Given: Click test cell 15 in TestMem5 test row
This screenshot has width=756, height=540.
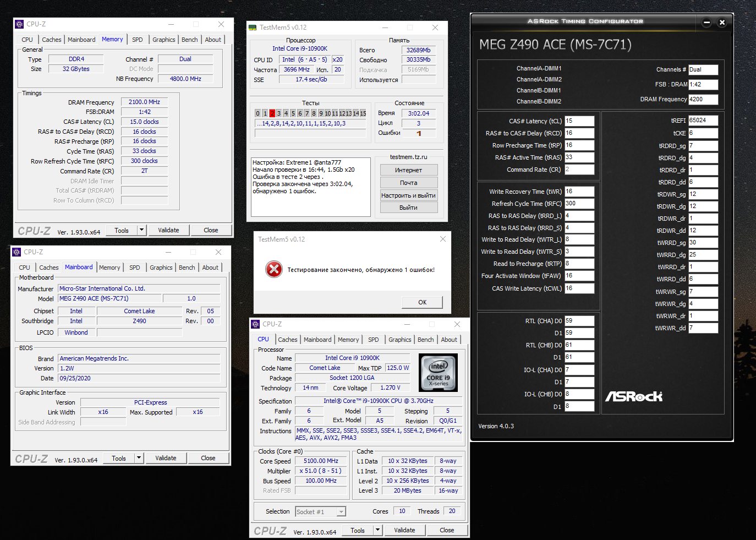Looking at the screenshot, I should 363,113.
